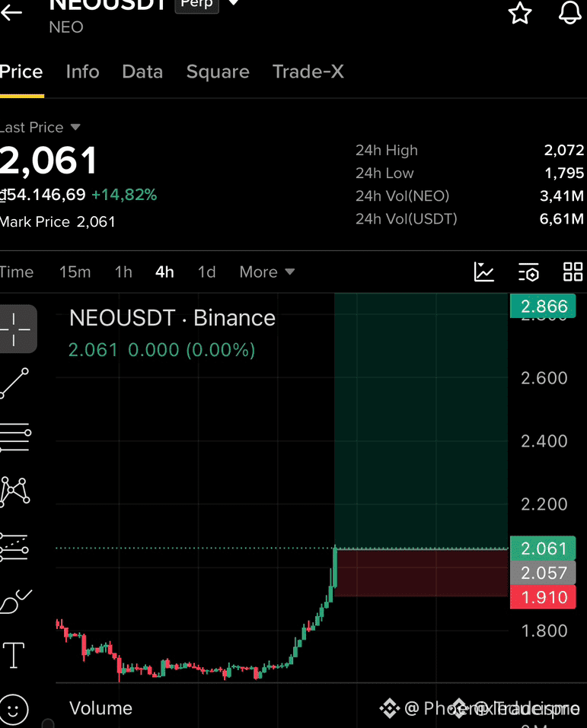Screen dimensions: 587x728
Task: Select the 1h chart interval
Action: [x=123, y=272]
